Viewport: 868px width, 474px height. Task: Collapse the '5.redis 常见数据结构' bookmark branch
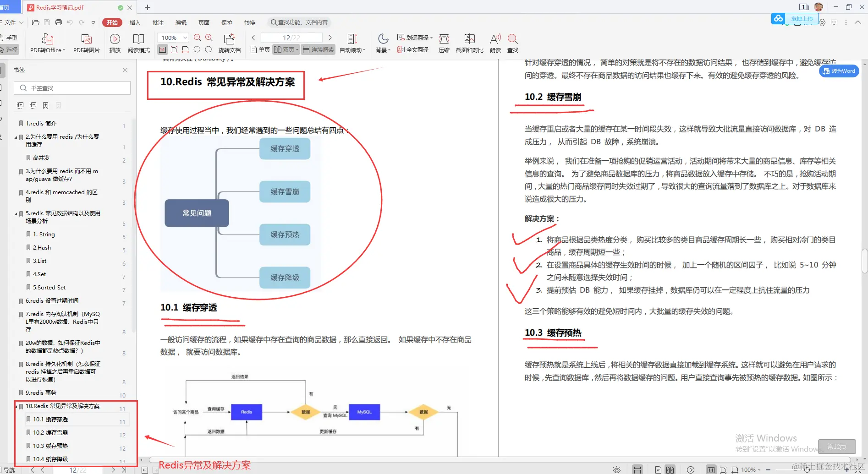click(15, 213)
